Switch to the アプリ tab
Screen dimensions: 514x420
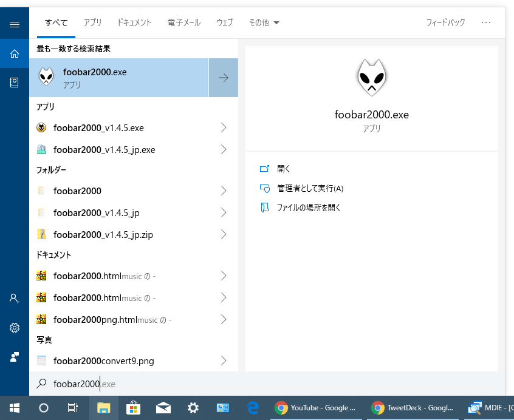click(x=92, y=22)
